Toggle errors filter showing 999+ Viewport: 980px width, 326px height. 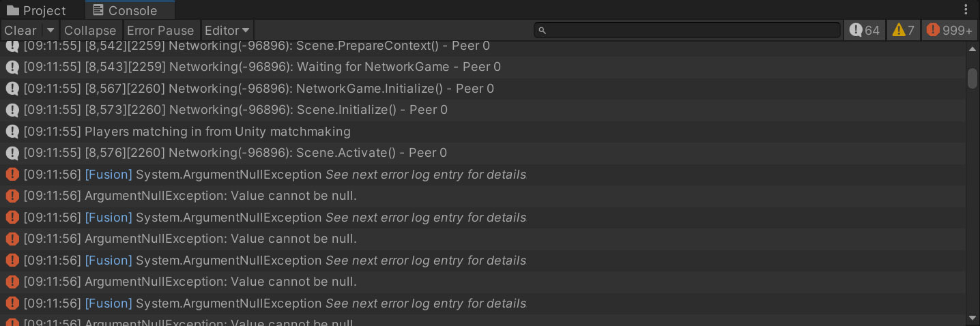(x=949, y=31)
